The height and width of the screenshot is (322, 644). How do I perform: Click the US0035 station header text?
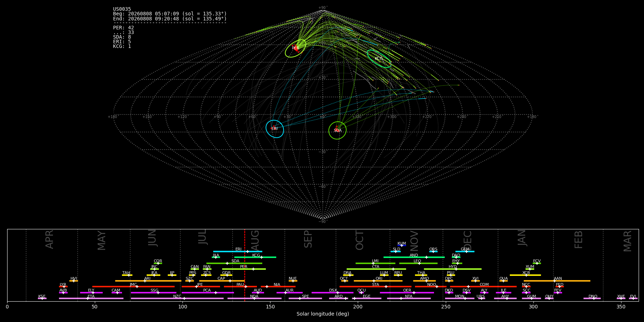(x=122, y=9)
